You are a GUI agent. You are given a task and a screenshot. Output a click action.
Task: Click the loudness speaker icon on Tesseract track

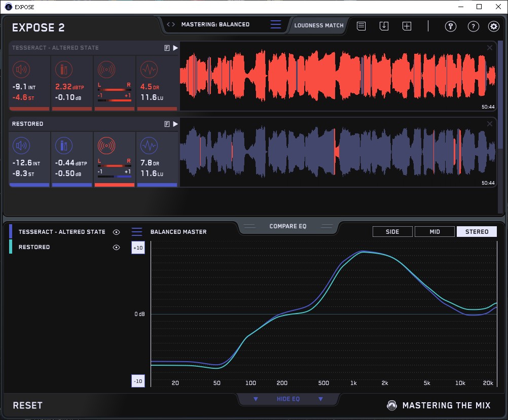21,69
